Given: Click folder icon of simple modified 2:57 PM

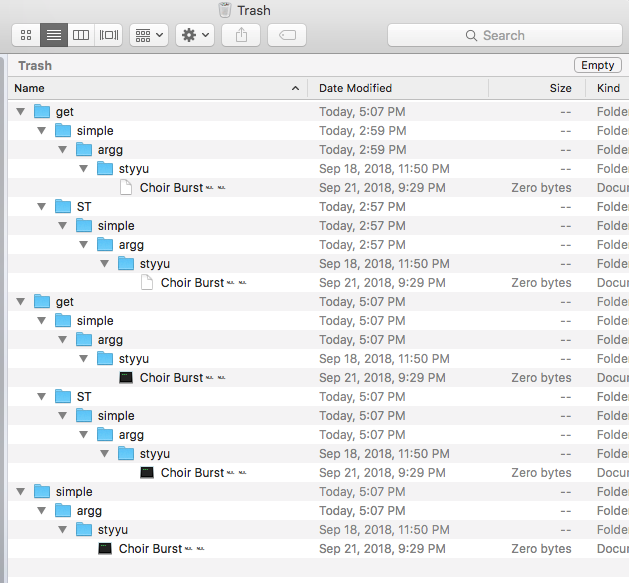Looking at the screenshot, I should pos(84,225).
